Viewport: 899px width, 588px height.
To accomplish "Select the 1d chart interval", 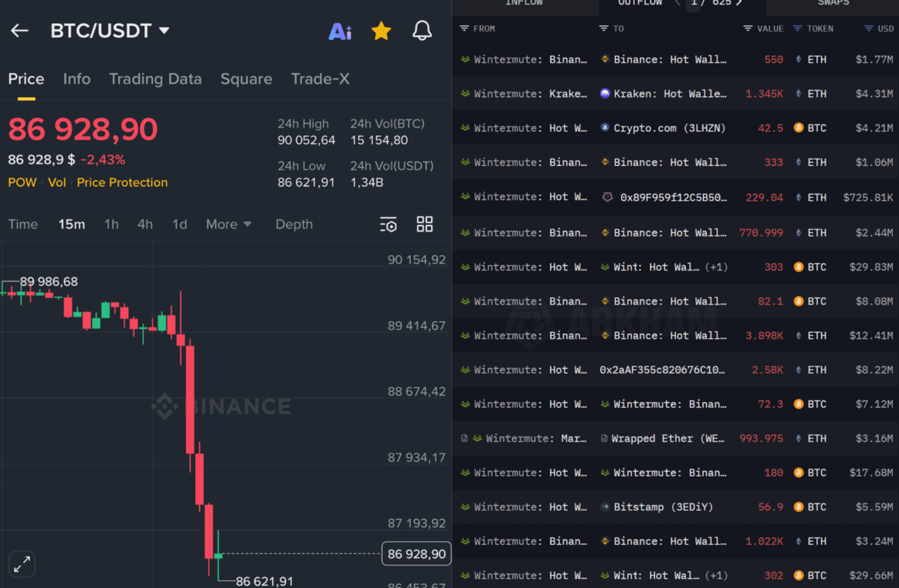I will tap(179, 224).
